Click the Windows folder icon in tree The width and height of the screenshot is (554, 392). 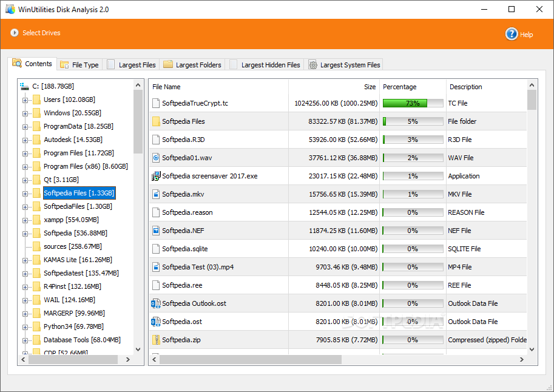coord(36,113)
